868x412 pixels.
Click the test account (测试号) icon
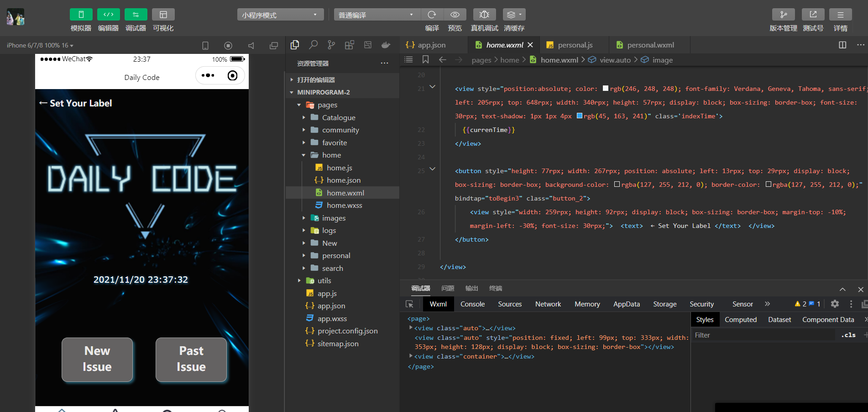[813, 15]
